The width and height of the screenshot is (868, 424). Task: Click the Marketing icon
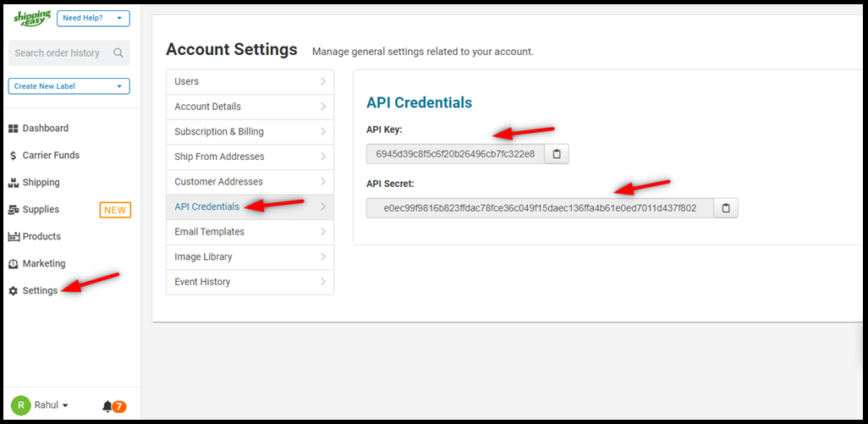coord(14,264)
